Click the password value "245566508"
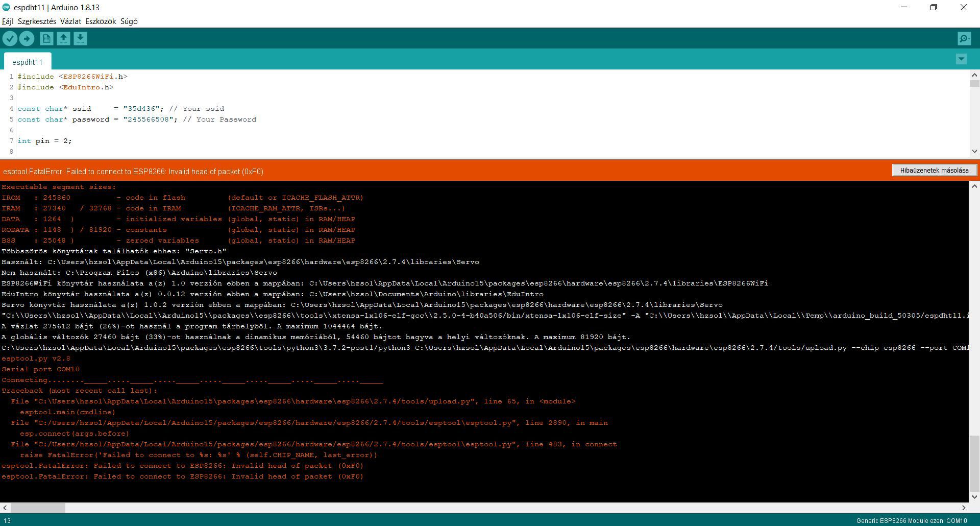The image size is (980, 526). 150,119
